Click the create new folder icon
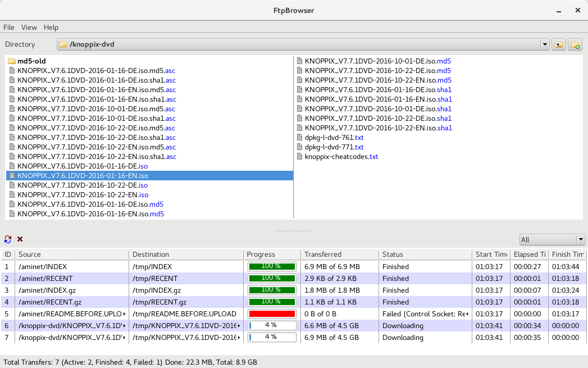588x368 pixels. pyautogui.click(x=575, y=44)
